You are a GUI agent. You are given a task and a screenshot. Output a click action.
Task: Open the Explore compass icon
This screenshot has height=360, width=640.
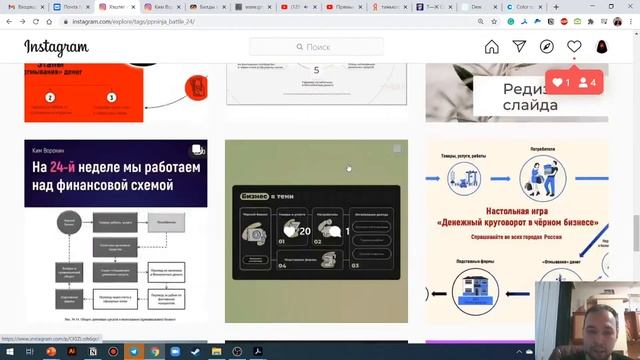pos(547,47)
